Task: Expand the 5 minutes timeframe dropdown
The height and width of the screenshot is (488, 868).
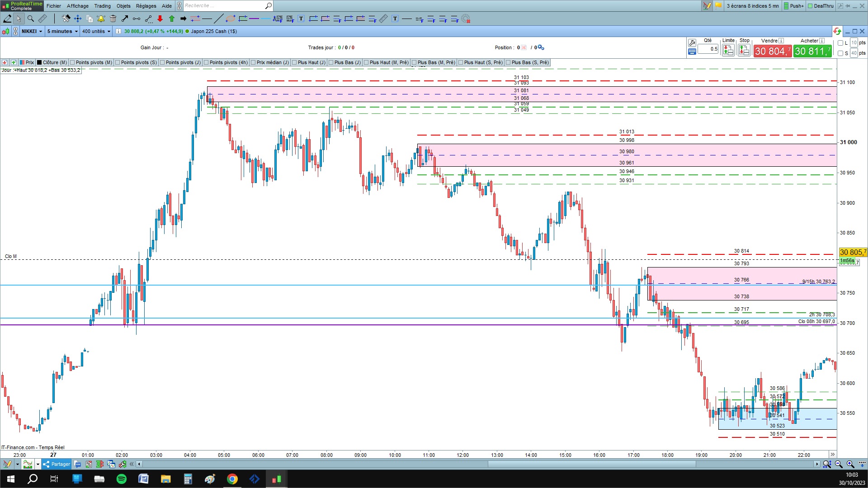Action: pos(62,31)
